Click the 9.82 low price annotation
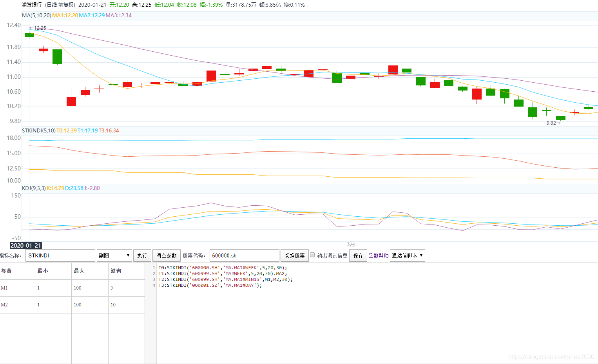 tap(553, 123)
